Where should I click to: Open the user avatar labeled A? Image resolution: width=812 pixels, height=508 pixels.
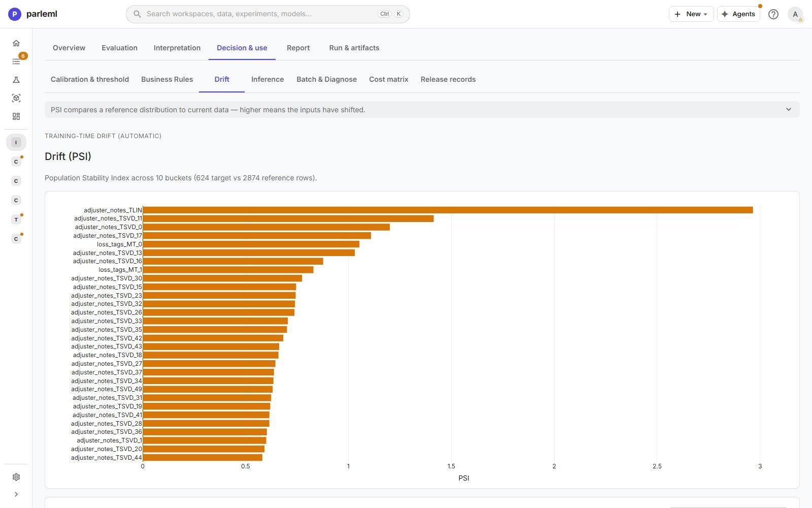pos(795,14)
